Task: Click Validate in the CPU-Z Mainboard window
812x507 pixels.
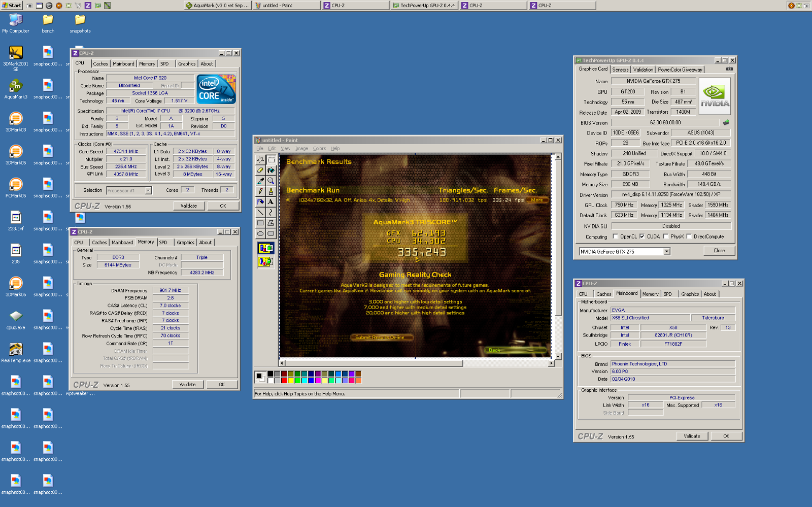Action: click(692, 436)
